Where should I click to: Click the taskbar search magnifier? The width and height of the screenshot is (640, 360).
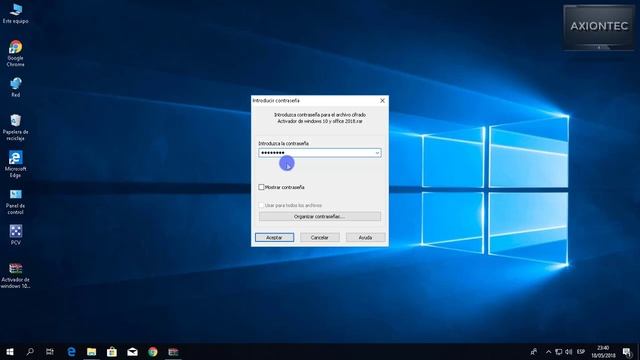30,351
